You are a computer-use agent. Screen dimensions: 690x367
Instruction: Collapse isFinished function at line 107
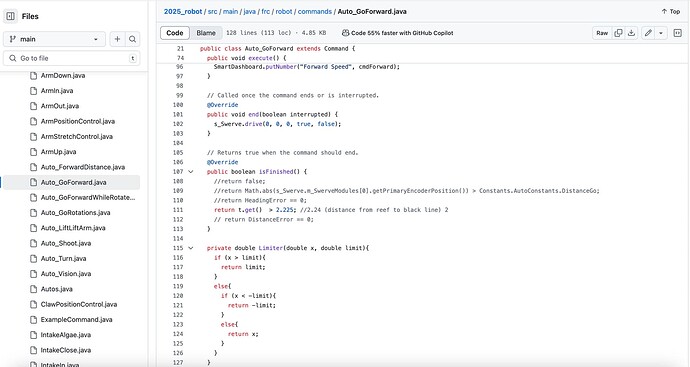click(x=191, y=172)
